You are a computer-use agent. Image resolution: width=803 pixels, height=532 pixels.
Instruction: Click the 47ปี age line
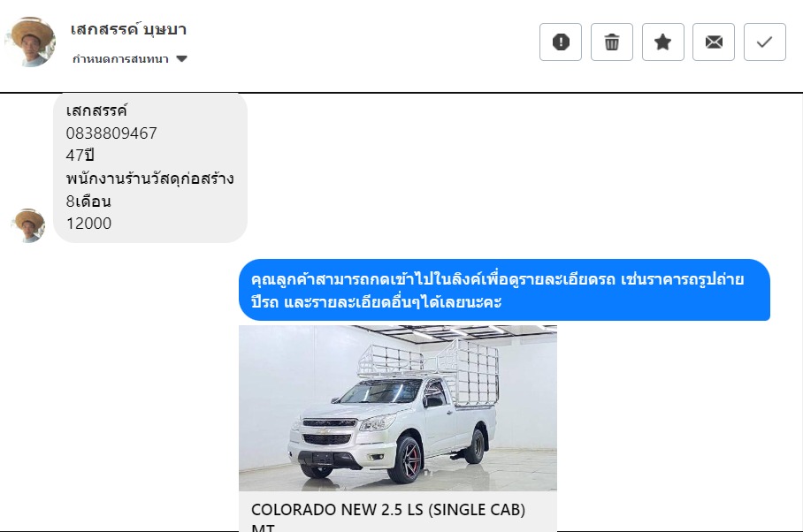[80, 155]
